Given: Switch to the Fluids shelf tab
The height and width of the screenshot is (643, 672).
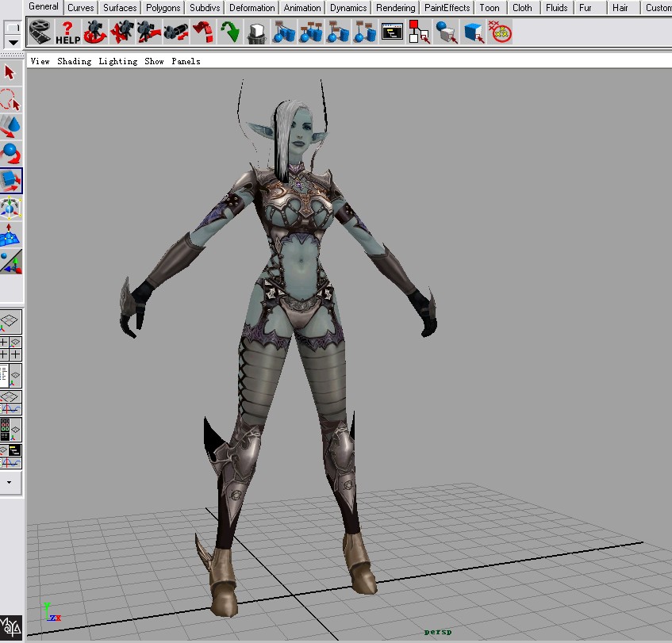Looking at the screenshot, I should [557, 8].
